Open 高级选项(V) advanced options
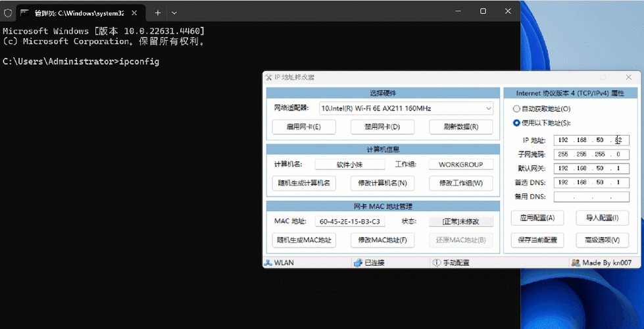 pos(602,240)
